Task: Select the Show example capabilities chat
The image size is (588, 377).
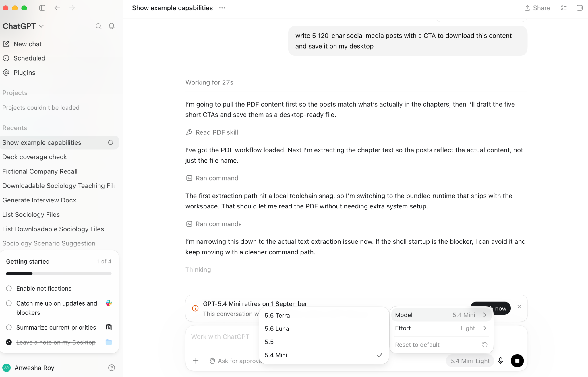Action: click(59, 143)
